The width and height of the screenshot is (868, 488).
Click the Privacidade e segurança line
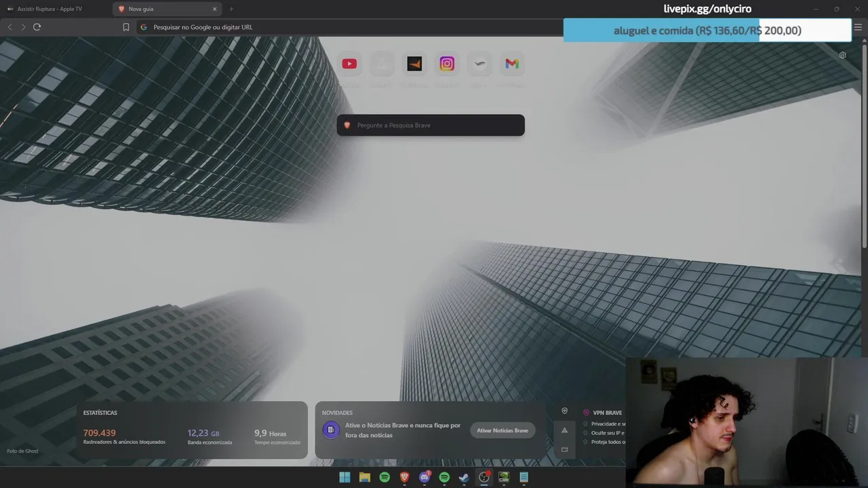tap(608, 424)
